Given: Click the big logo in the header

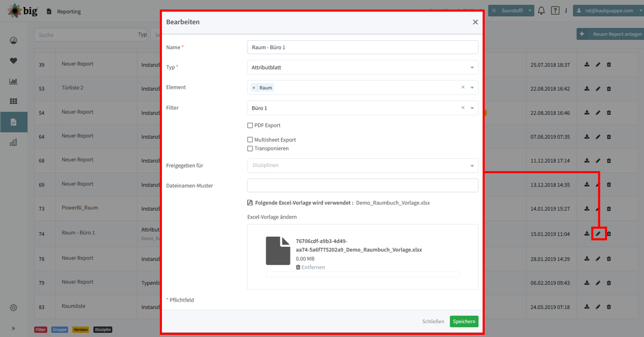Looking at the screenshot, I should (x=23, y=11).
